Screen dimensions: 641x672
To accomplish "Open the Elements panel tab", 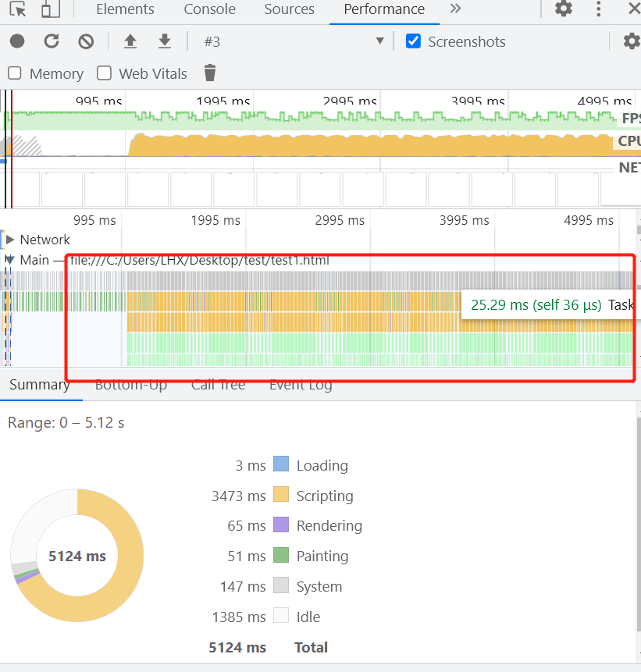I will pyautogui.click(x=125, y=9).
